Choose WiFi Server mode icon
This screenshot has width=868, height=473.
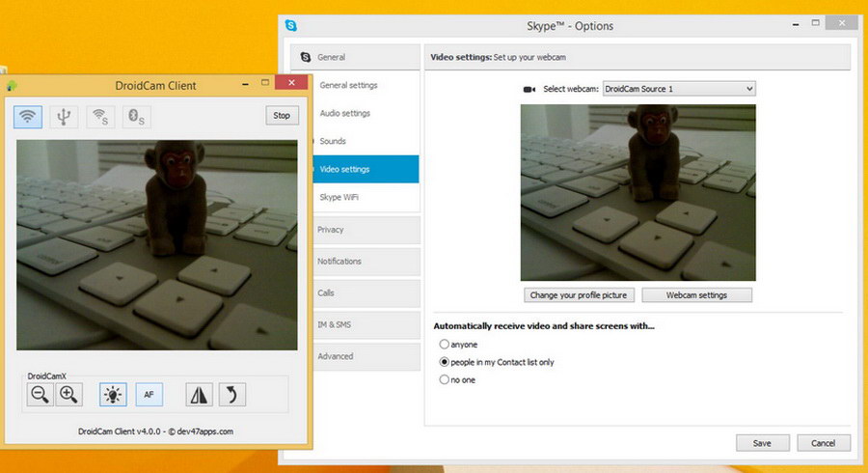[x=99, y=117]
